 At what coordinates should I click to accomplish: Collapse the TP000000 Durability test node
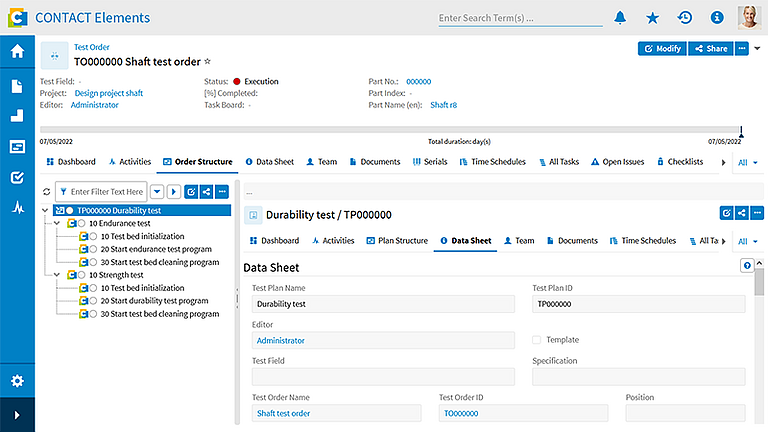coord(45,211)
